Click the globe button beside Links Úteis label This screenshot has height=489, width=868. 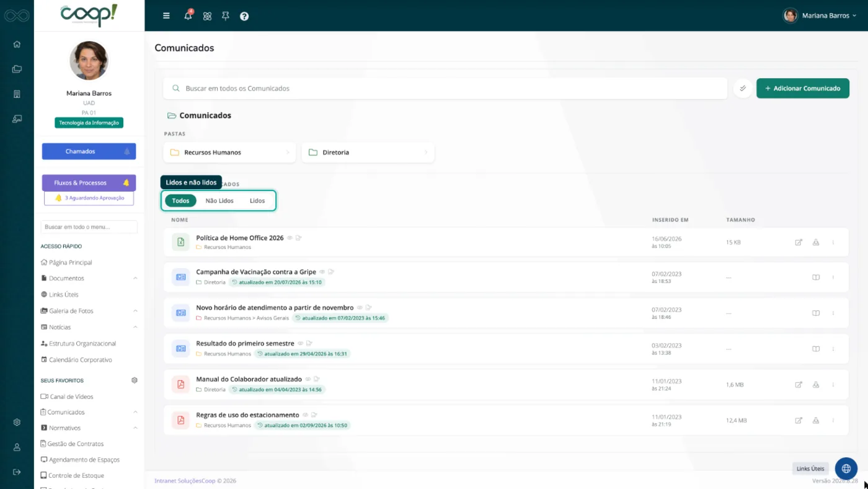pos(846,469)
